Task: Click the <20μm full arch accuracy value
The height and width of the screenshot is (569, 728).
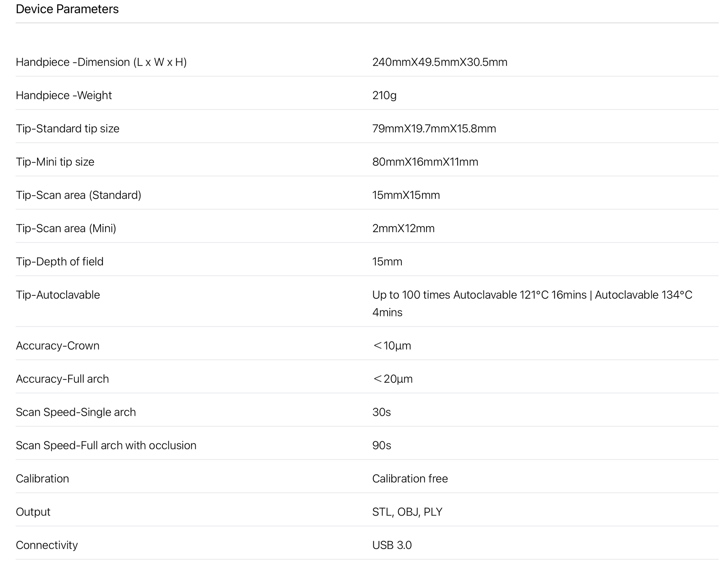Action: tap(392, 379)
